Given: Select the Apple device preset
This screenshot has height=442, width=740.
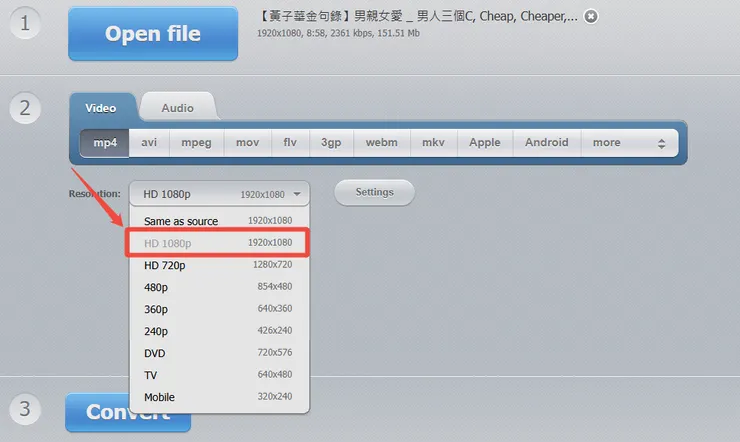Looking at the screenshot, I should 485,142.
